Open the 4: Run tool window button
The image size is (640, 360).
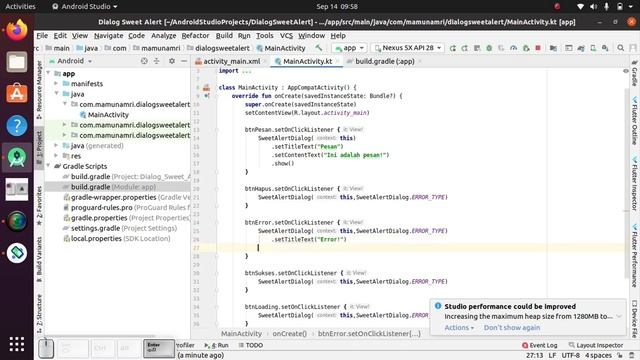click(216, 345)
